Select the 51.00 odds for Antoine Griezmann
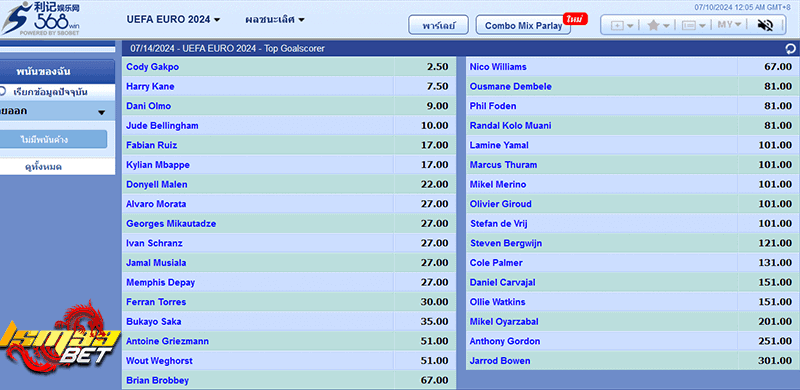The image size is (800, 390). [x=435, y=341]
